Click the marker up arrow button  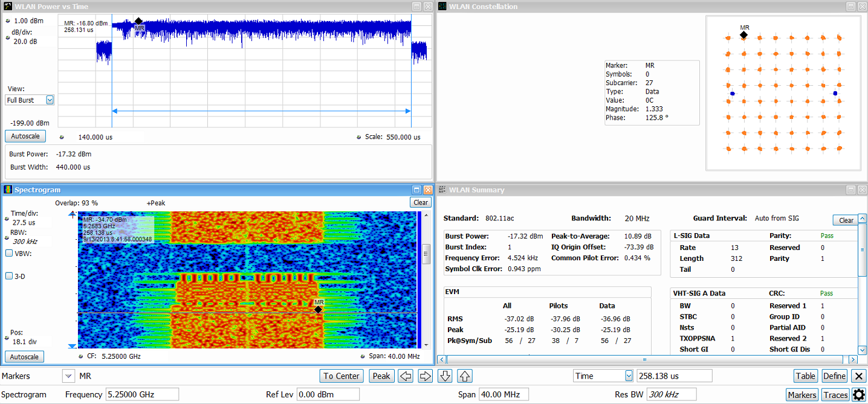(x=465, y=376)
